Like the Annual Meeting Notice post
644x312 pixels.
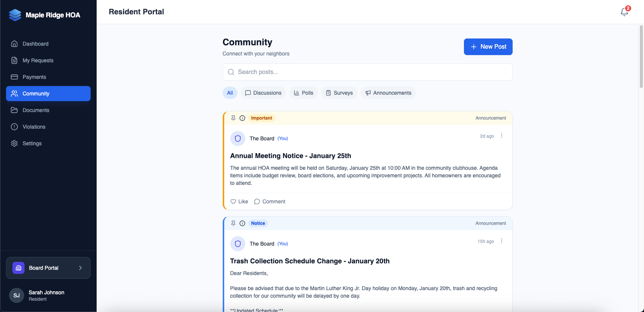239,201
